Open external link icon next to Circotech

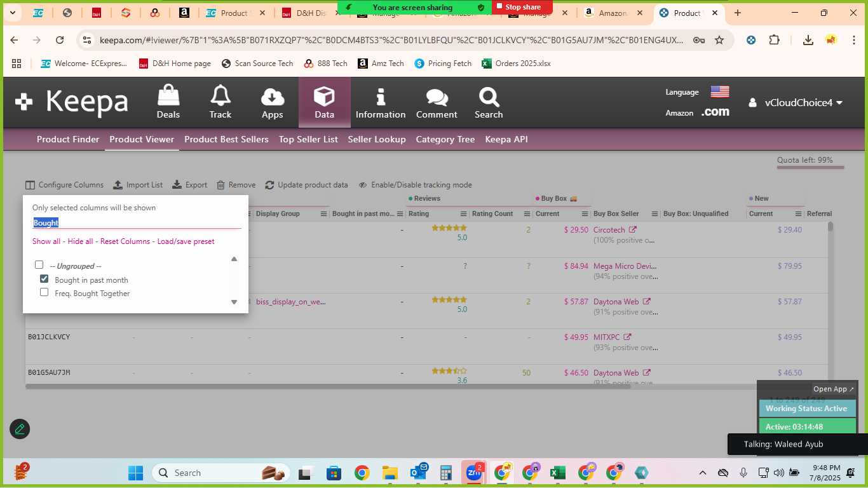point(632,229)
